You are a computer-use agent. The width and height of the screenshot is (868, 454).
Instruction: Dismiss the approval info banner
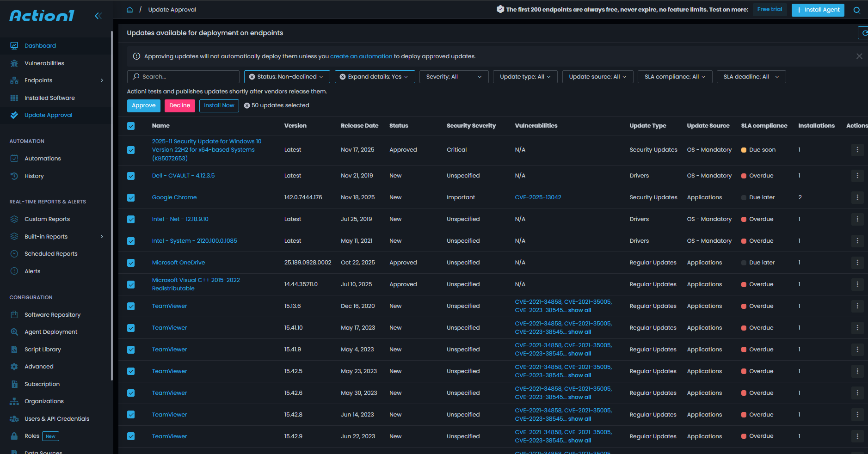859,56
